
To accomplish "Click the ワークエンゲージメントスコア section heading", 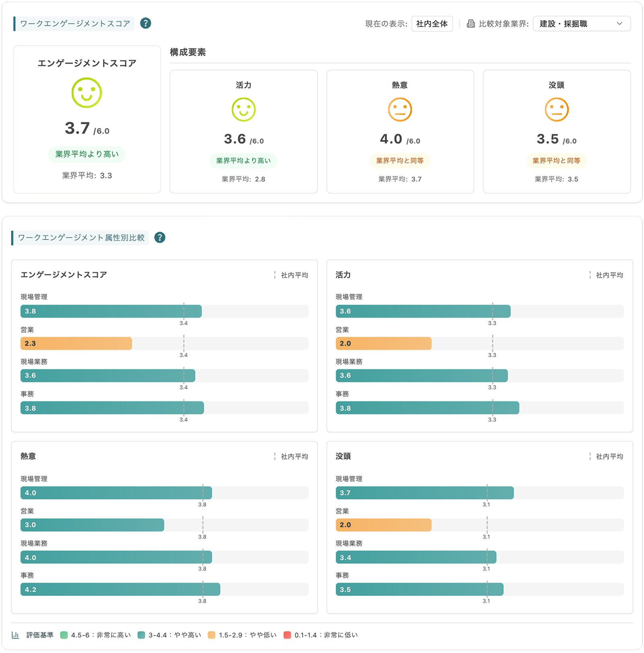I will [x=75, y=24].
